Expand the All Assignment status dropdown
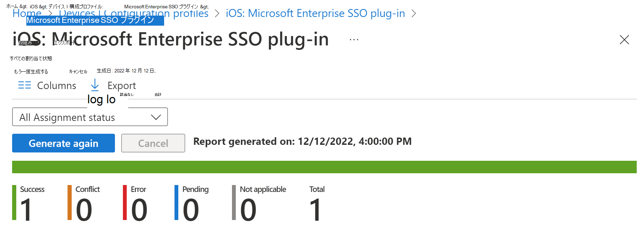The image size is (644, 237). tap(90, 117)
